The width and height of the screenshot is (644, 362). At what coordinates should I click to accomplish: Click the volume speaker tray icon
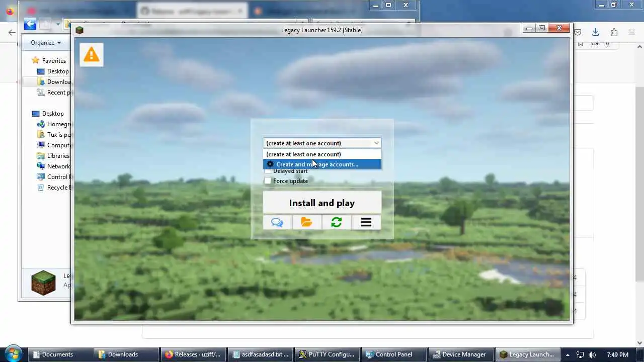click(592, 354)
